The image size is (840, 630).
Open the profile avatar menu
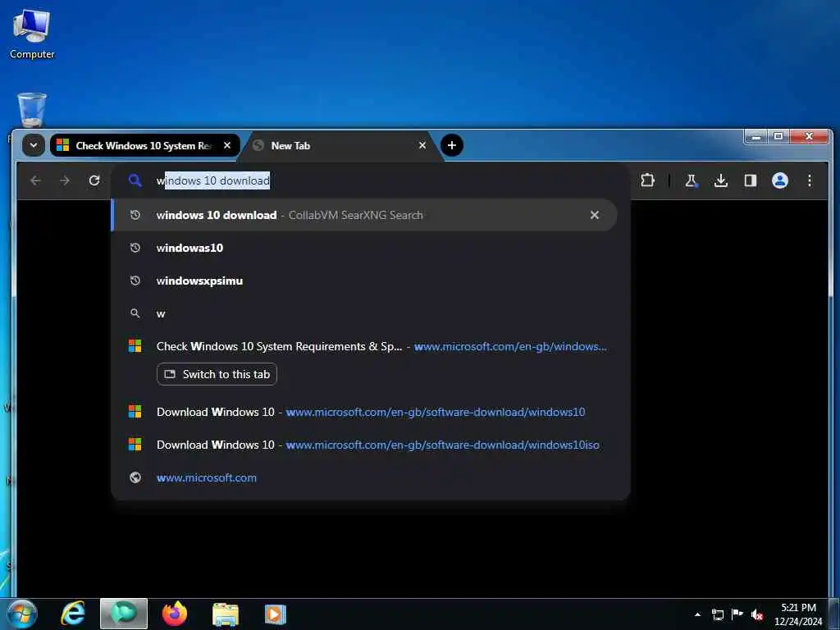click(x=779, y=180)
